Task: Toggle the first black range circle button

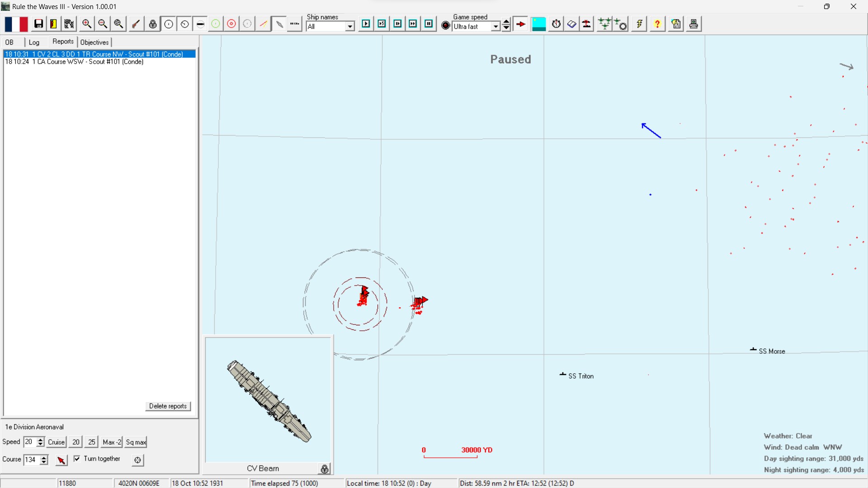Action: tap(169, 24)
